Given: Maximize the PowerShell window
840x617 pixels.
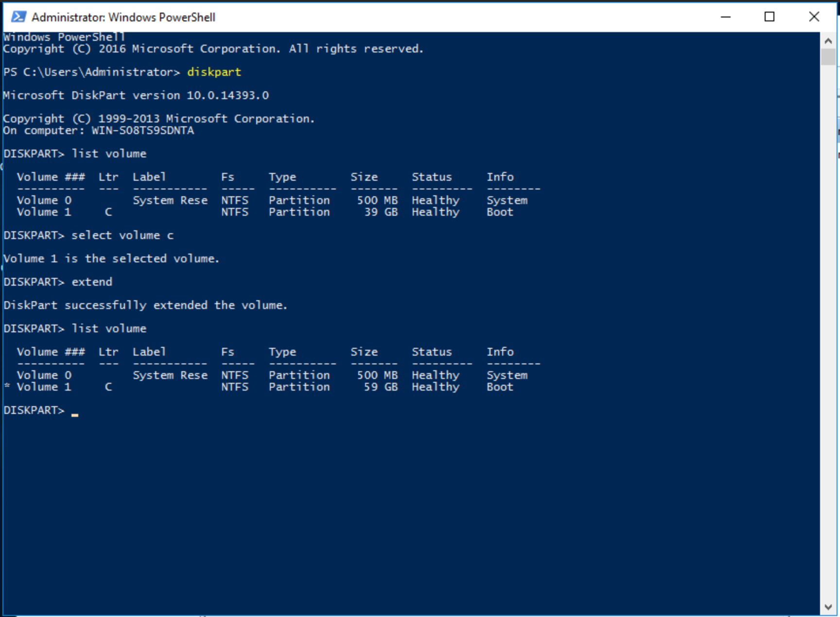Looking at the screenshot, I should click(x=770, y=17).
